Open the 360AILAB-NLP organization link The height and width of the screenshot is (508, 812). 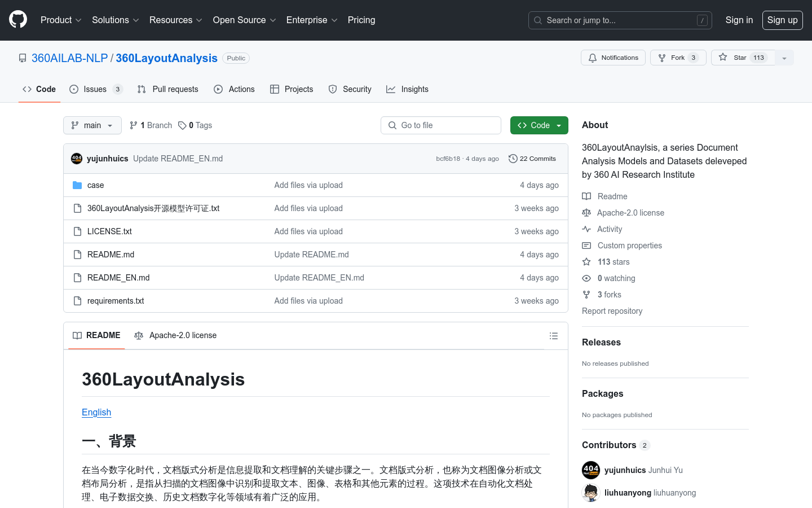click(x=70, y=58)
